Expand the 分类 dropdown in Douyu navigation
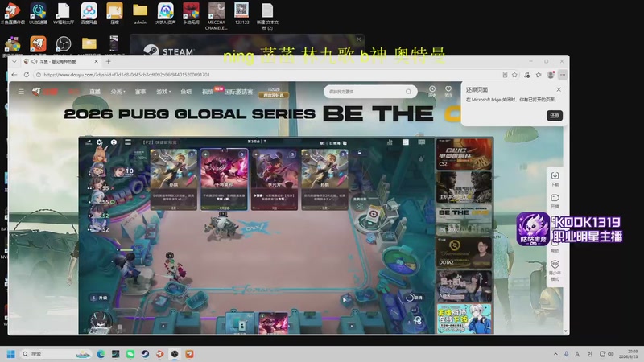This screenshot has height=362, width=644. 118,92
